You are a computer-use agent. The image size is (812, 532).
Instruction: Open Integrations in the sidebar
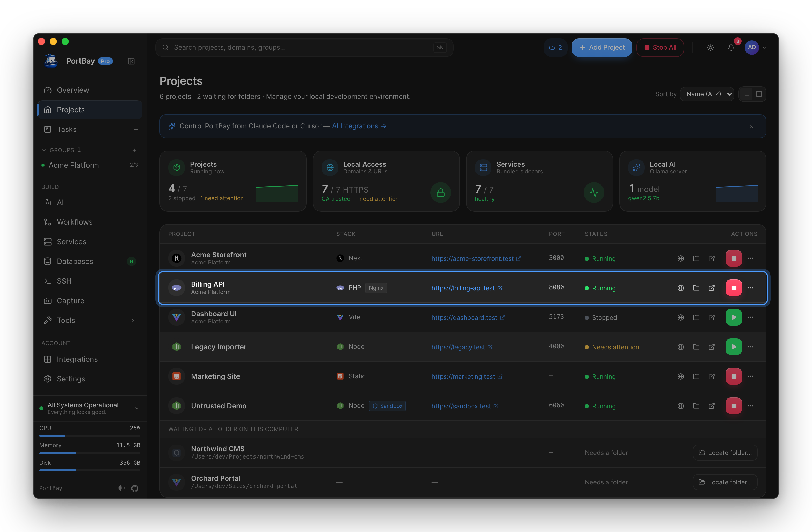(x=90, y=359)
